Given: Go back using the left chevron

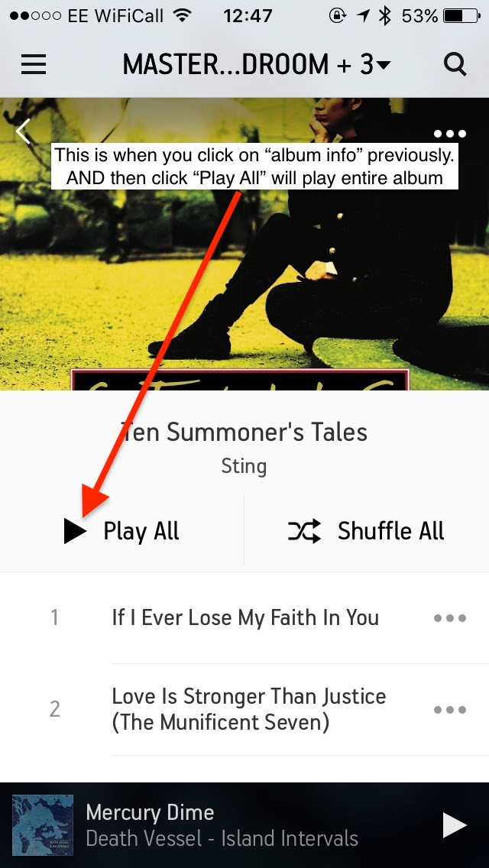Looking at the screenshot, I should pyautogui.click(x=23, y=132).
